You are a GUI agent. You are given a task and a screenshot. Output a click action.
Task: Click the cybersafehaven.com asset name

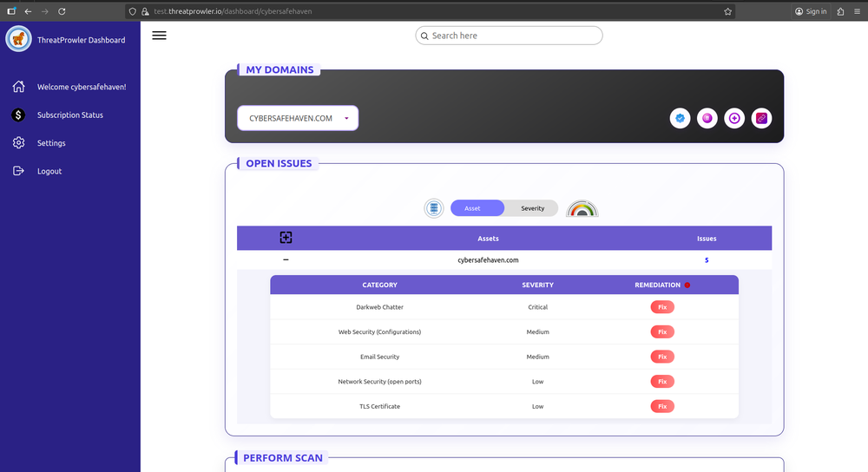click(x=488, y=260)
